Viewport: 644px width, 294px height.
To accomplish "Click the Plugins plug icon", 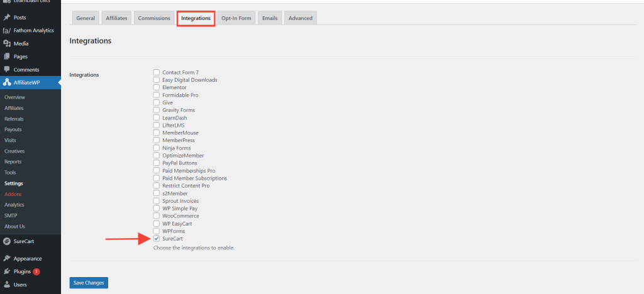I will tap(6, 271).
